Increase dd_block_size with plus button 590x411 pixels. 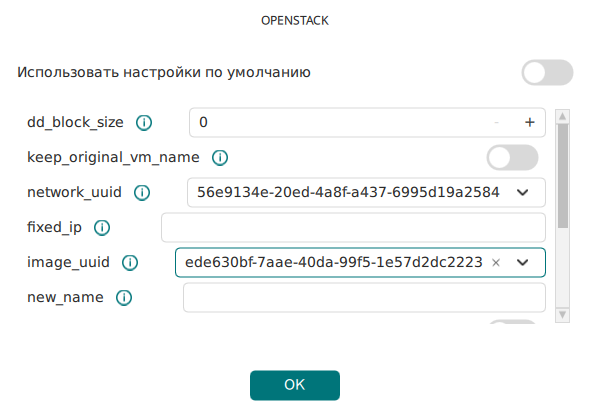530,122
